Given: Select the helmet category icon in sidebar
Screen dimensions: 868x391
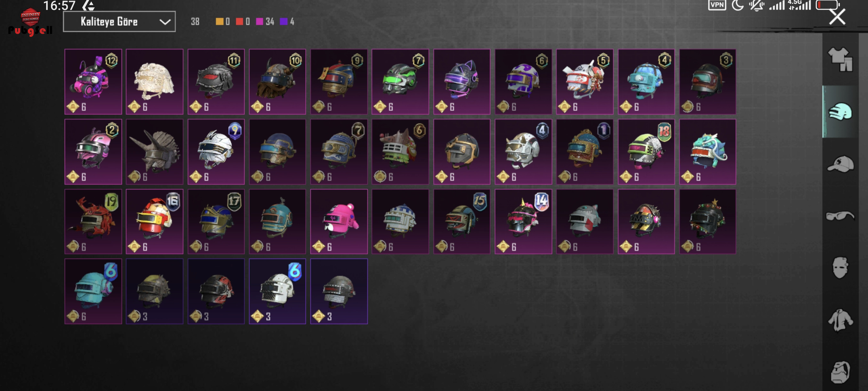Looking at the screenshot, I should 840,112.
